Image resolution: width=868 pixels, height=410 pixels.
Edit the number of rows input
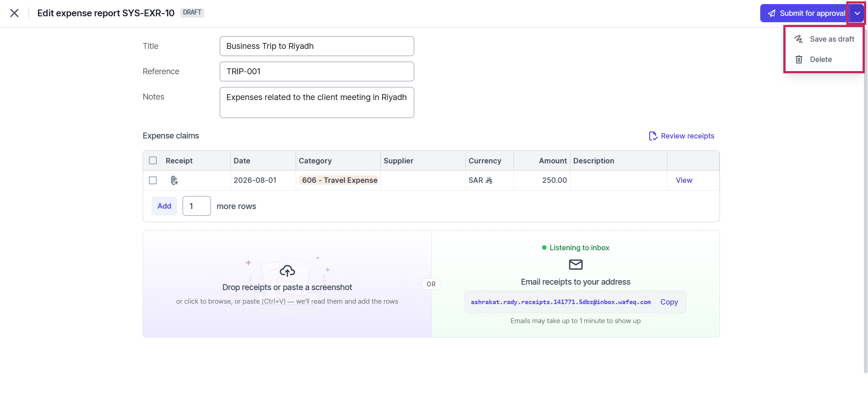[197, 206]
